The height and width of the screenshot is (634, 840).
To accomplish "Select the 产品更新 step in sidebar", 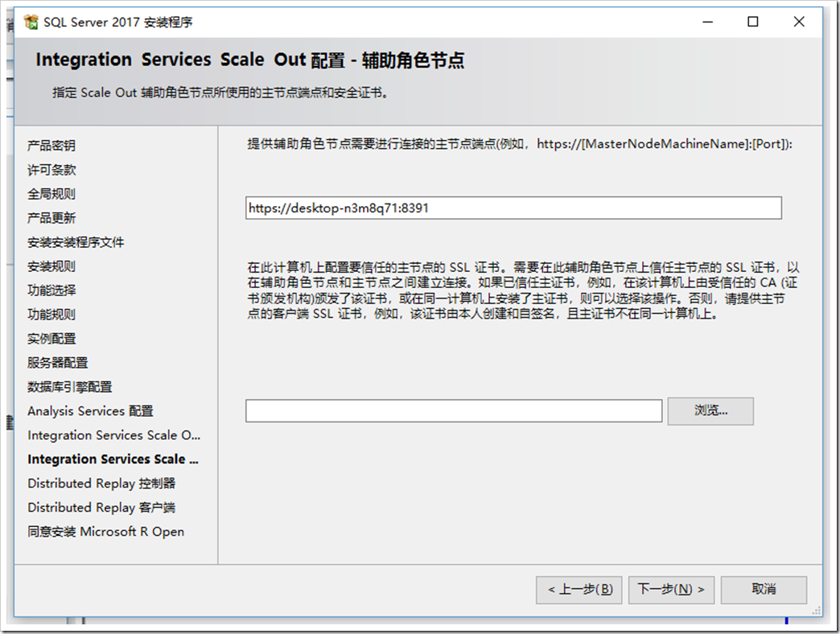I will [x=51, y=218].
